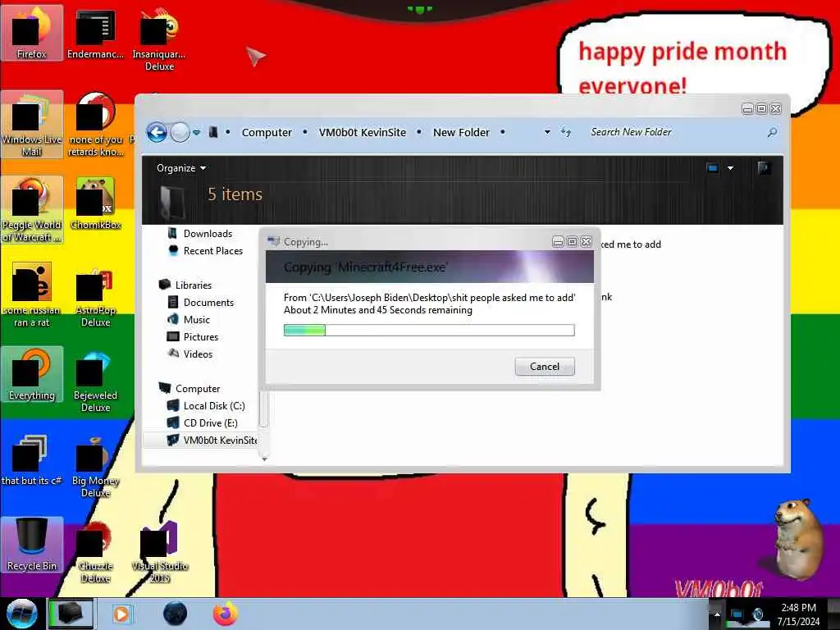Viewport: 840px width, 630px height.
Task: Open the Music library
Action: 189,319
